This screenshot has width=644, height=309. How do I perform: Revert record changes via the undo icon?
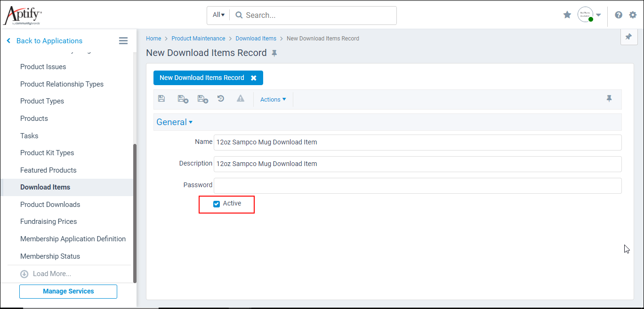tap(221, 99)
